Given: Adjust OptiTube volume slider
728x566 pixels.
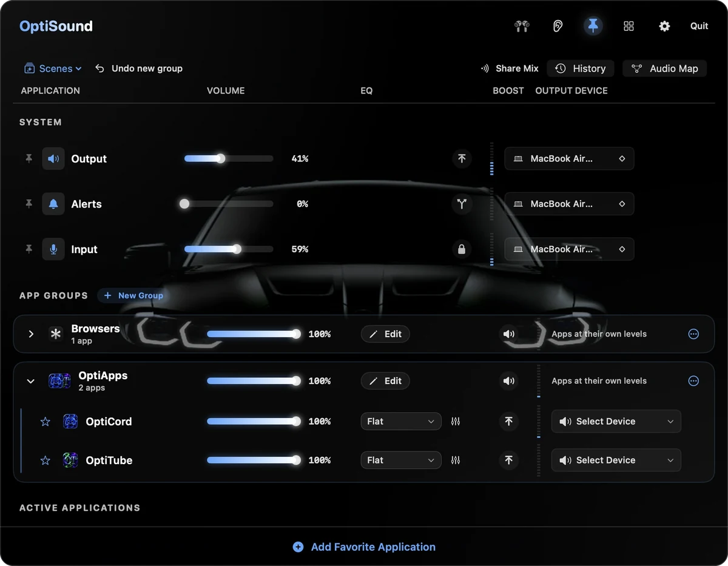Looking at the screenshot, I should click(x=254, y=460).
